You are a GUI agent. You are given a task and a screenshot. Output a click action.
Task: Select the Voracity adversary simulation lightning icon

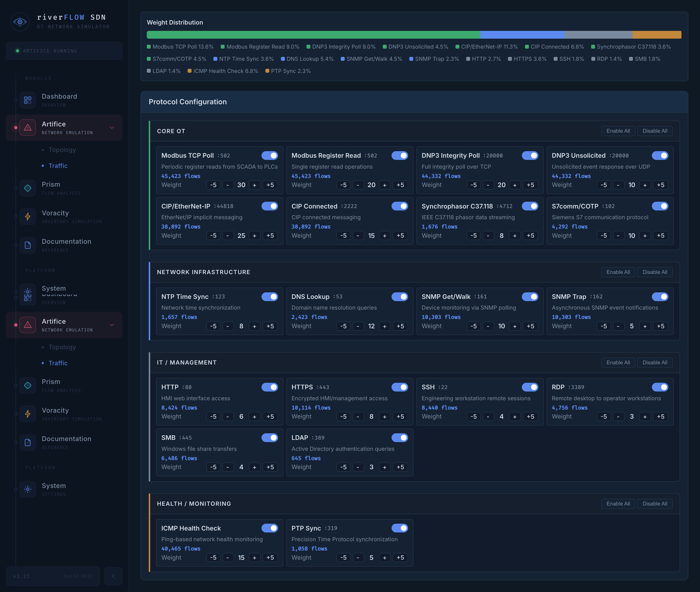pos(28,217)
